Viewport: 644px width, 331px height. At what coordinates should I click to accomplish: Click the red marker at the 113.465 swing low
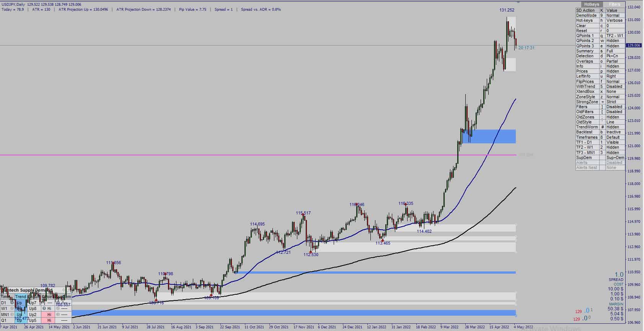[382, 240]
